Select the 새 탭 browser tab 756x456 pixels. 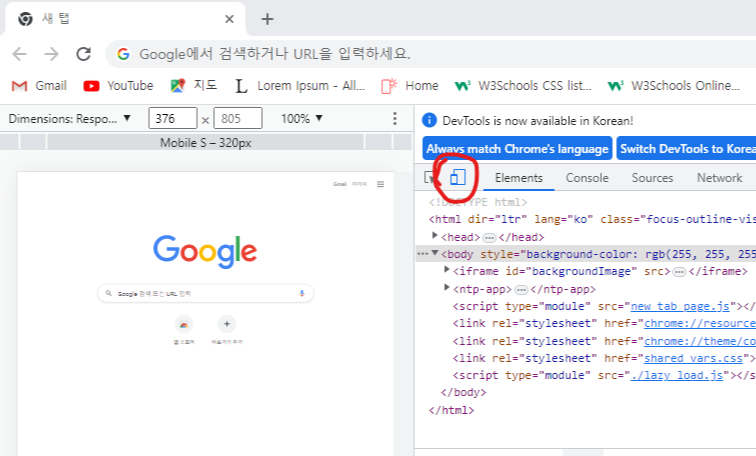pyautogui.click(x=125, y=19)
